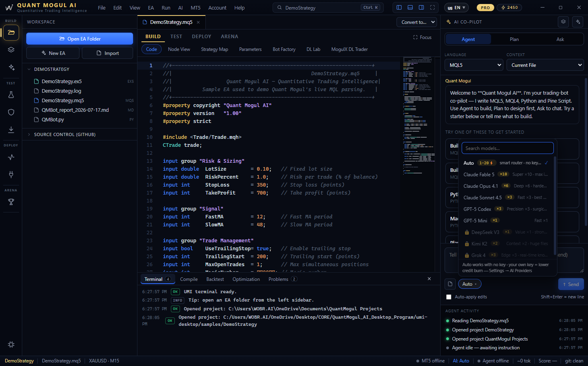
Task: Open the trophy Arena icon
Action: click(11, 202)
